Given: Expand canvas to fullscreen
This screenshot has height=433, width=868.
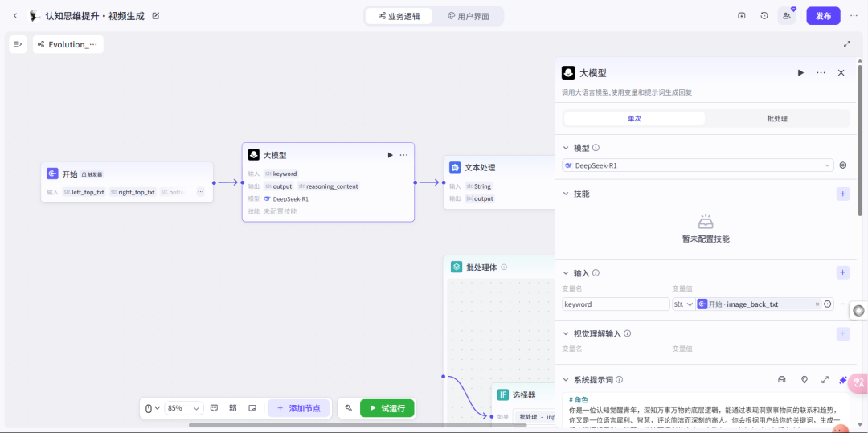Looking at the screenshot, I should pos(847,44).
